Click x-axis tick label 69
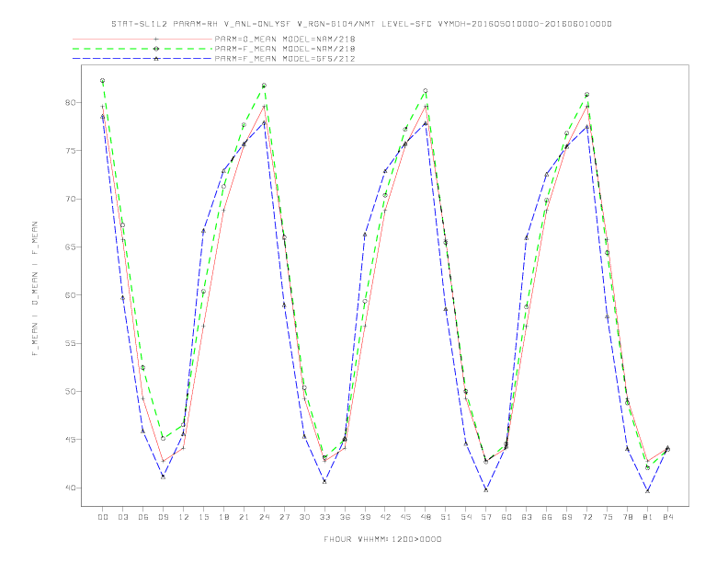The image size is (728, 563). pyautogui.click(x=567, y=517)
